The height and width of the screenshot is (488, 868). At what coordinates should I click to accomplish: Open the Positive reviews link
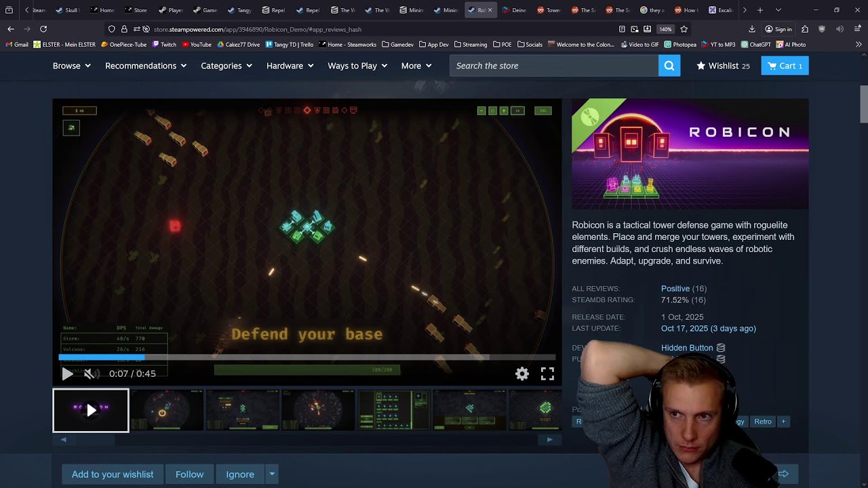[x=675, y=289]
